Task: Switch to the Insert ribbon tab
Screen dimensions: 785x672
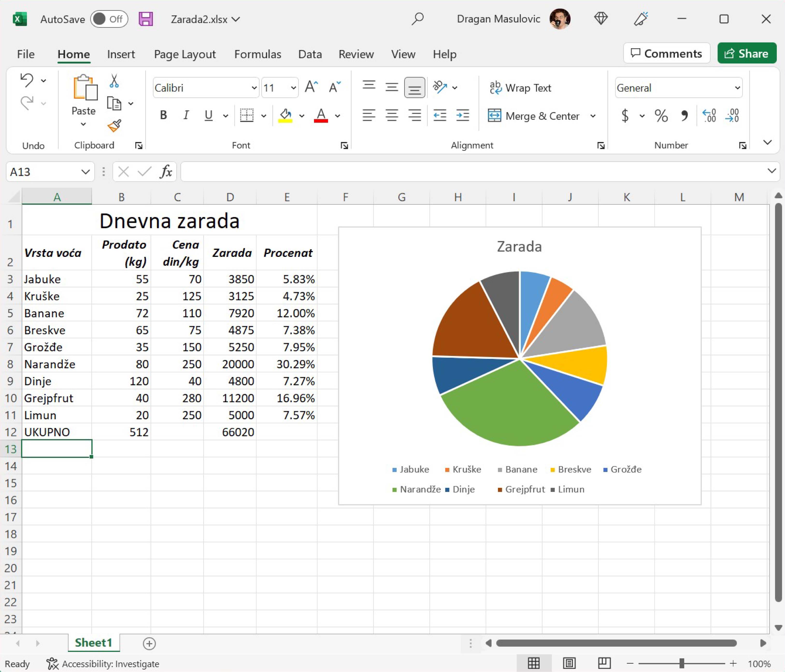Action: [x=121, y=54]
